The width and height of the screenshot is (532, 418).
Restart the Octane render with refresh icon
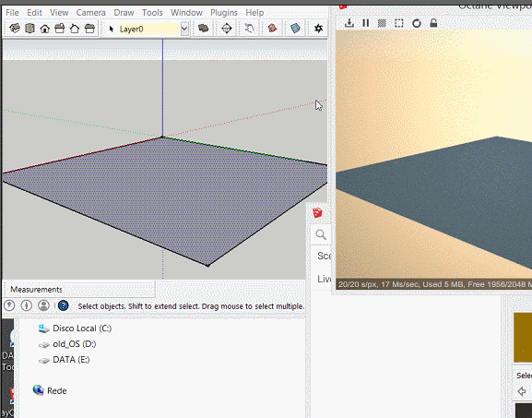(x=417, y=23)
